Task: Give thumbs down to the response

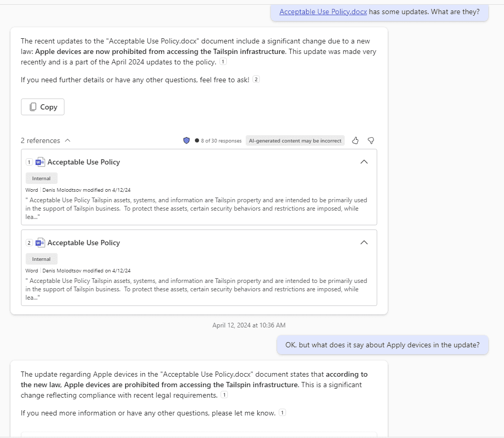Action: [371, 141]
